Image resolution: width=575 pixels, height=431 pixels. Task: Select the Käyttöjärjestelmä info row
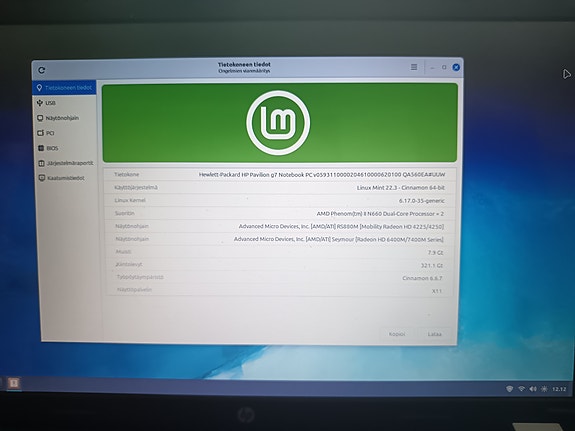280,187
